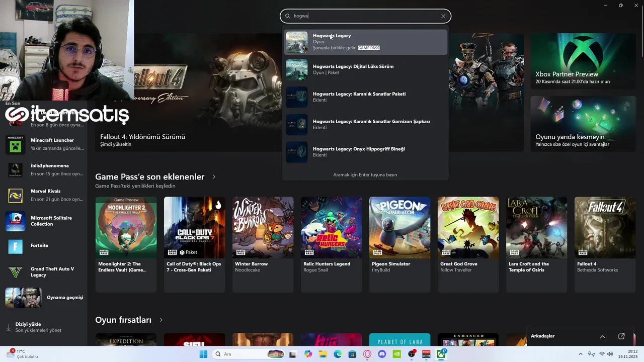Clear the search box with the X icon
This screenshot has width=644, height=362.
pos(443,16)
